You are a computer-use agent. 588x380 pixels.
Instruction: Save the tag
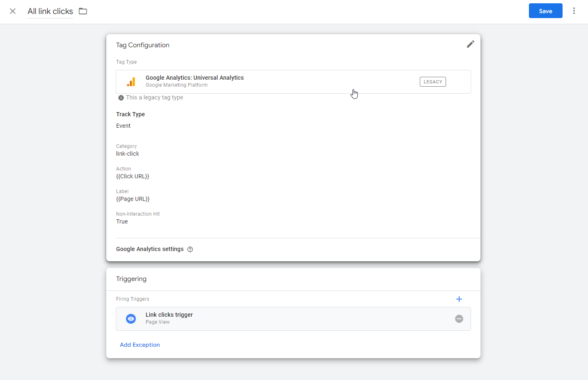[545, 11]
